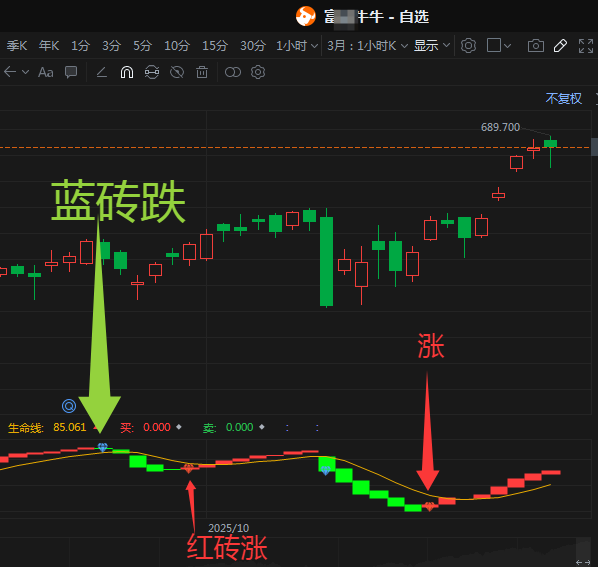This screenshot has height=567, width=598.
Task: Click the blue @ indicator icon
Action: coord(69,406)
